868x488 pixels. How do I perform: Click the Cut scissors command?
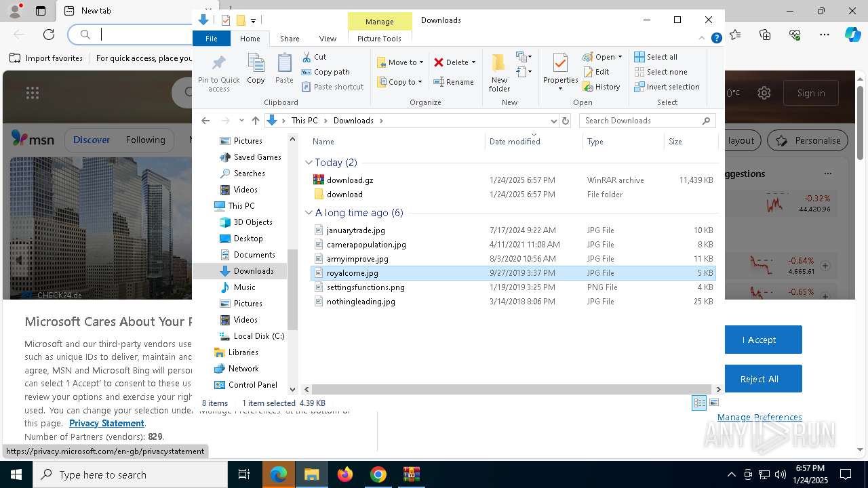click(314, 57)
